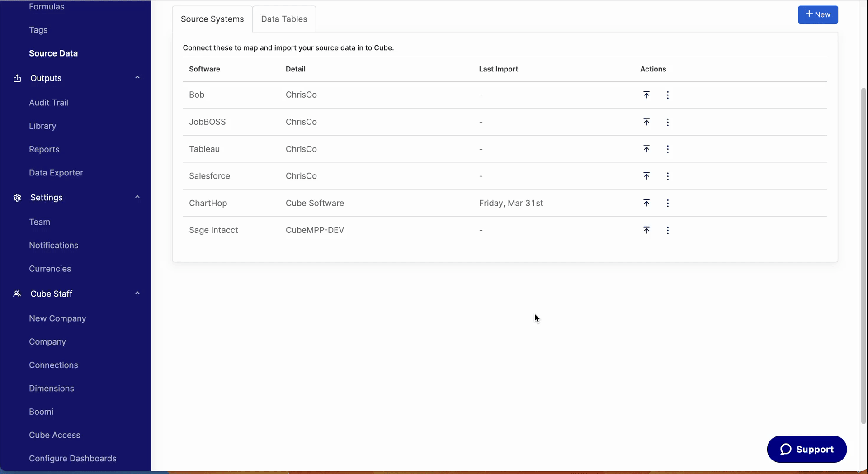This screenshot has height=474, width=868.
Task: Open Team settings
Action: coord(39,222)
